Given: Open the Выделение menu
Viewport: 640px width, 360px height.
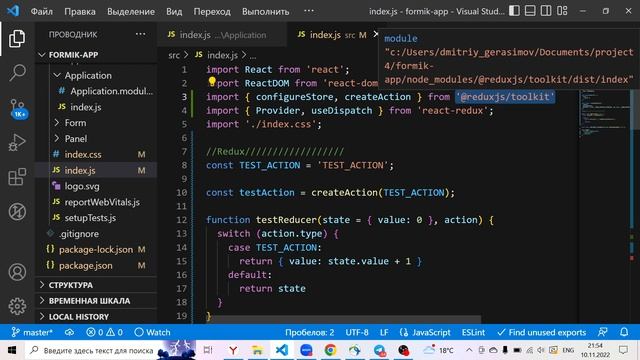Looking at the screenshot, I should click(131, 11).
